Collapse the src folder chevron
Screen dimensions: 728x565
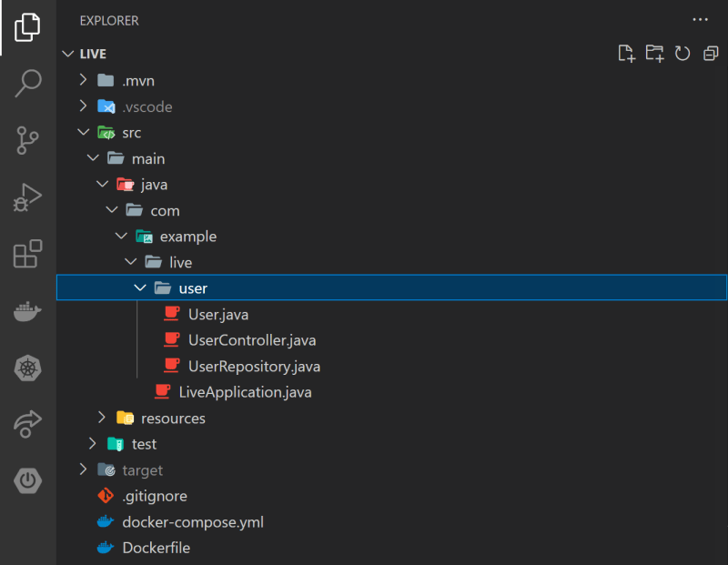[84, 132]
